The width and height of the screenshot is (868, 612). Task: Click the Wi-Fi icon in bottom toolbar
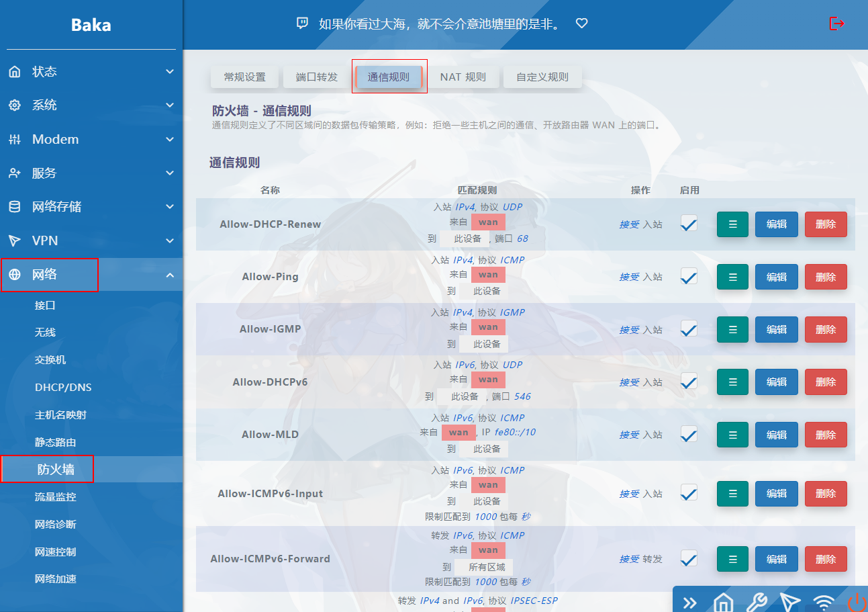pyautogui.click(x=823, y=602)
